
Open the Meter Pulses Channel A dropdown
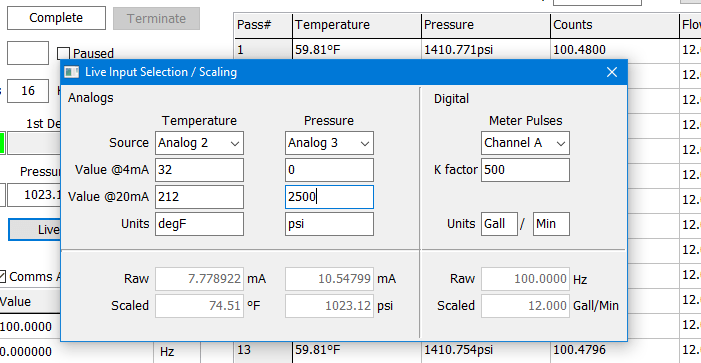(x=525, y=143)
